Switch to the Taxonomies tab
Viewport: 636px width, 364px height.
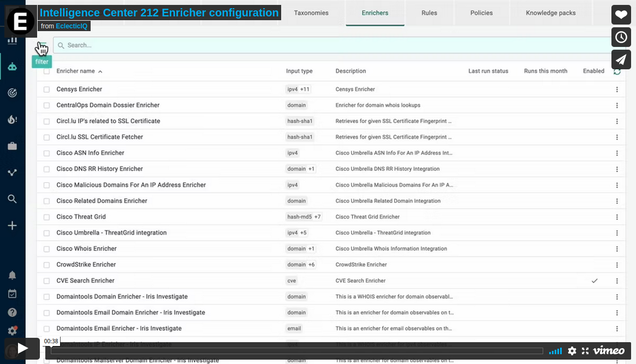point(311,13)
